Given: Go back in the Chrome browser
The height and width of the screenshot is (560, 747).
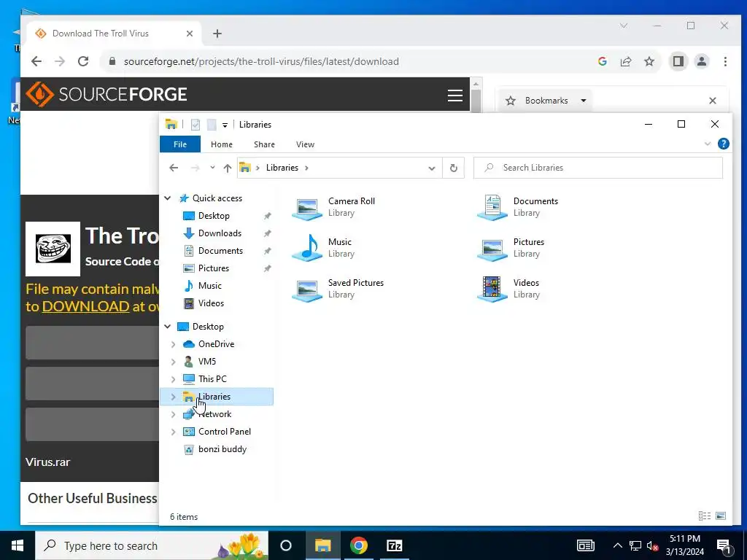Looking at the screenshot, I should 36,61.
